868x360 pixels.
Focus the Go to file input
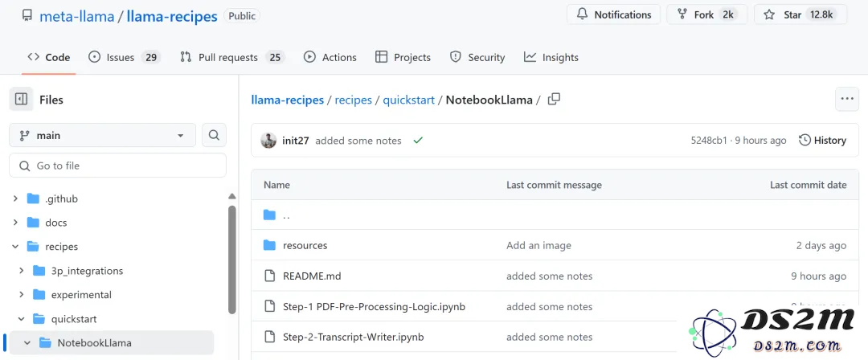click(x=117, y=166)
